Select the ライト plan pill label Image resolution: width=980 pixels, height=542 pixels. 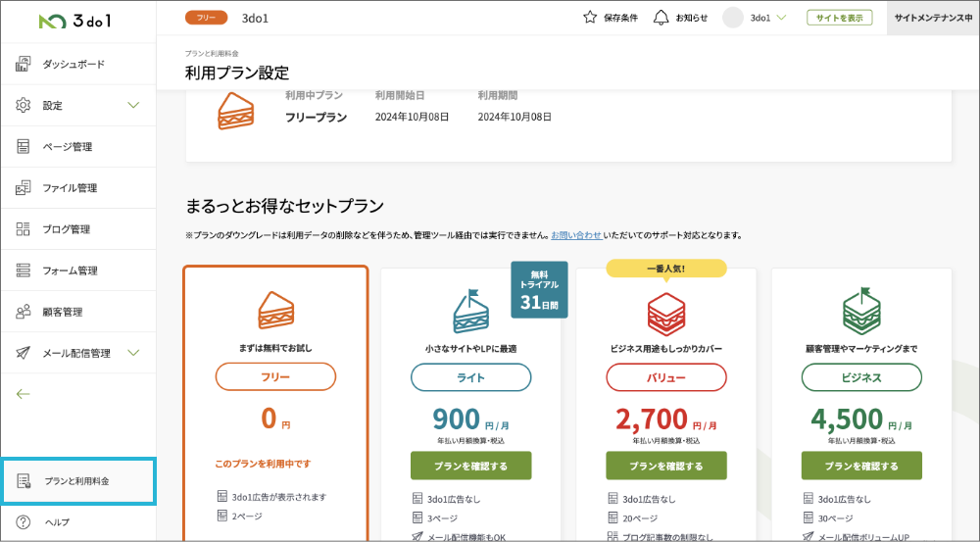click(470, 377)
